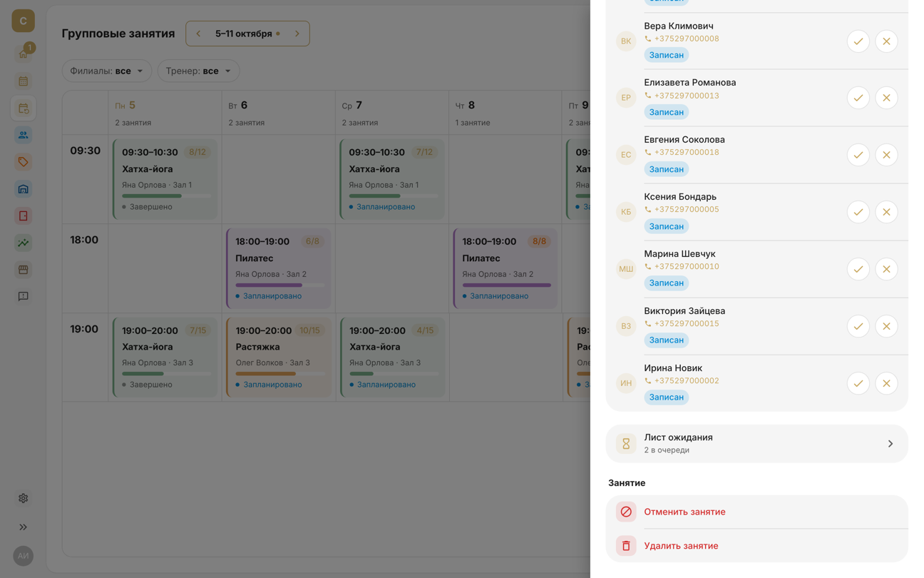Open analytics chart icon in sidebar
The width and height of the screenshot is (924, 578).
pos(24,243)
